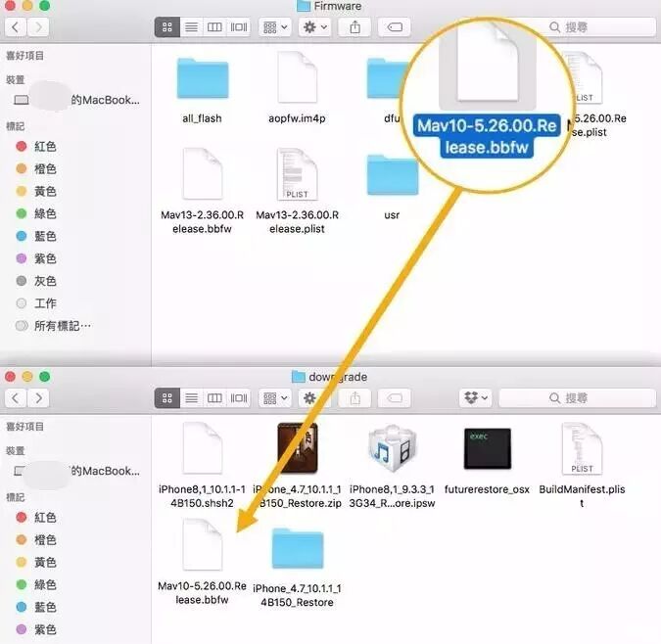This screenshot has height=644, width=661.
Task: Switch downgrade window to gallery view
Action: click(239, 398)
